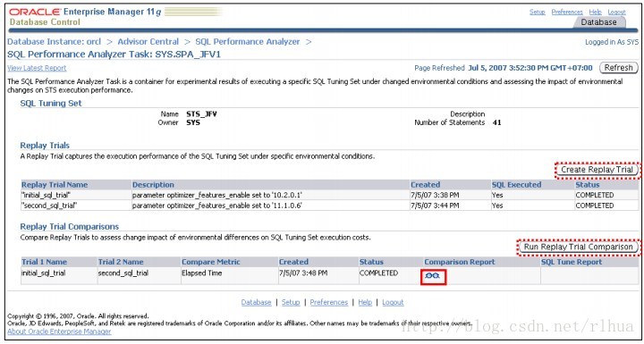
Task: Open the Help link in header
Action: click(595, 13)
